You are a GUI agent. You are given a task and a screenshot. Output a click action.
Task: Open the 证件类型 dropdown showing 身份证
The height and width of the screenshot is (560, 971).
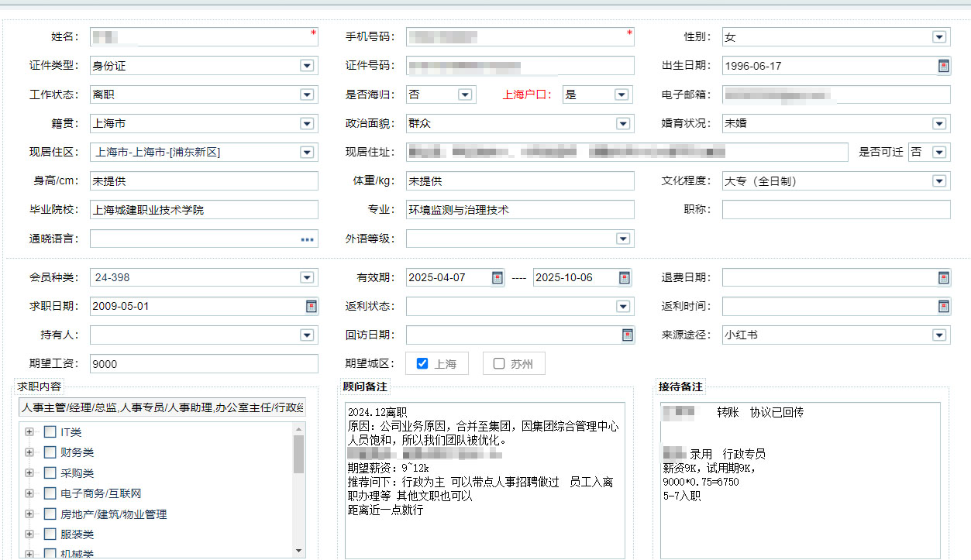tap(308, 66)
